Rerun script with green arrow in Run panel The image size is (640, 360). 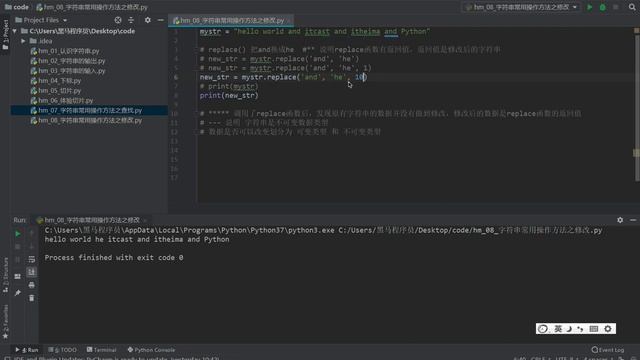pos(18,234)
